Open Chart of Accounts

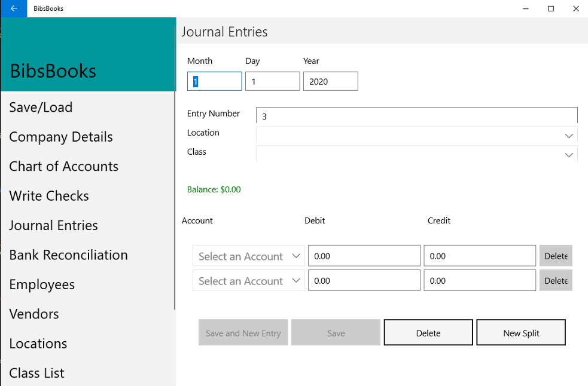coord(63,167)
